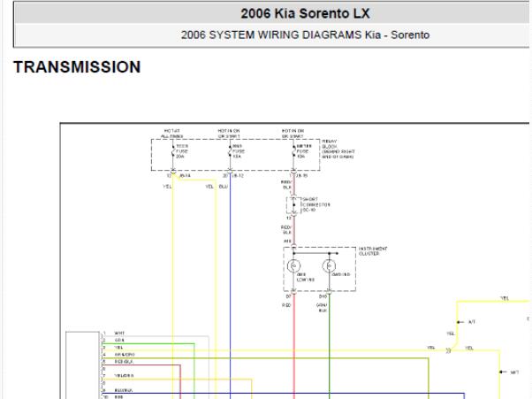This screenshot has height=399, width=532.
Task: Click the '2006 Kia Sorento LX' title
Action: pos(305,13)
